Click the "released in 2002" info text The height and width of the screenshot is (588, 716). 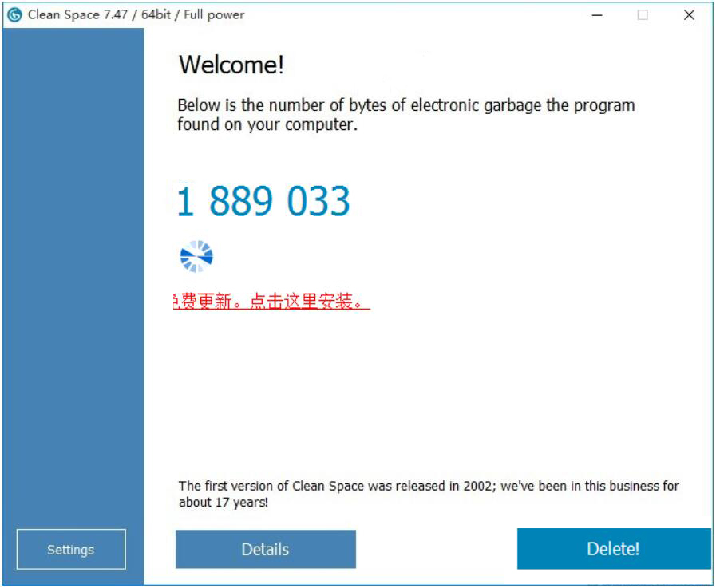(429, 494)
